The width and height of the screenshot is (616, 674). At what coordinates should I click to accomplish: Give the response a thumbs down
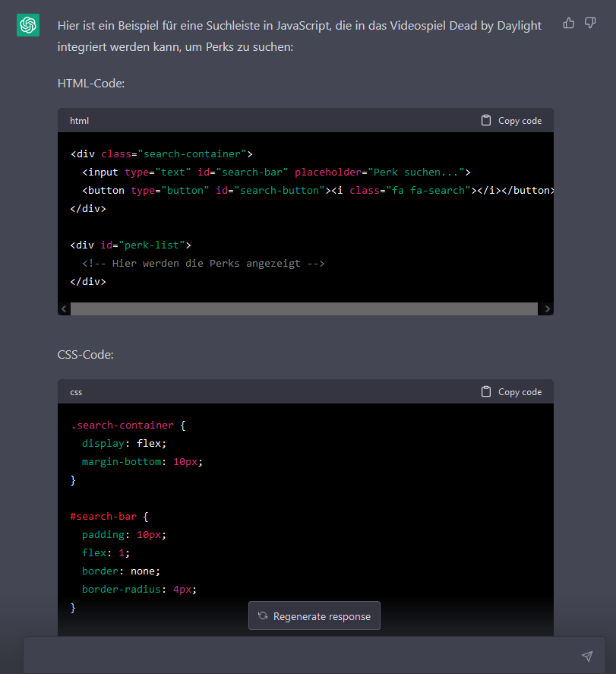click(x=590, y=23)
